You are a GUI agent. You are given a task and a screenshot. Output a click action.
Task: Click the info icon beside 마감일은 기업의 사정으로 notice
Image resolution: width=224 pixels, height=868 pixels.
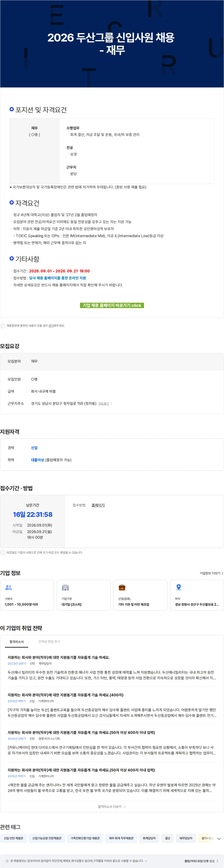(x=3, y=553)
